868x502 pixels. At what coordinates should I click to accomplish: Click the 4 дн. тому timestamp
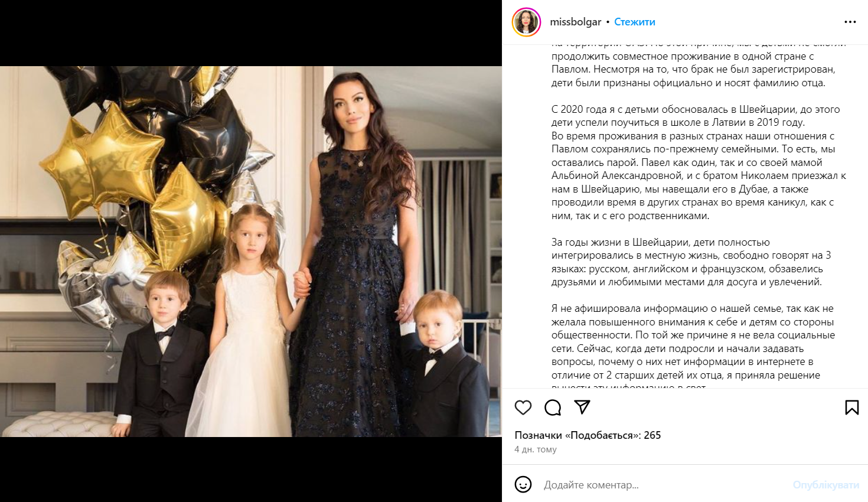[536, 449]
